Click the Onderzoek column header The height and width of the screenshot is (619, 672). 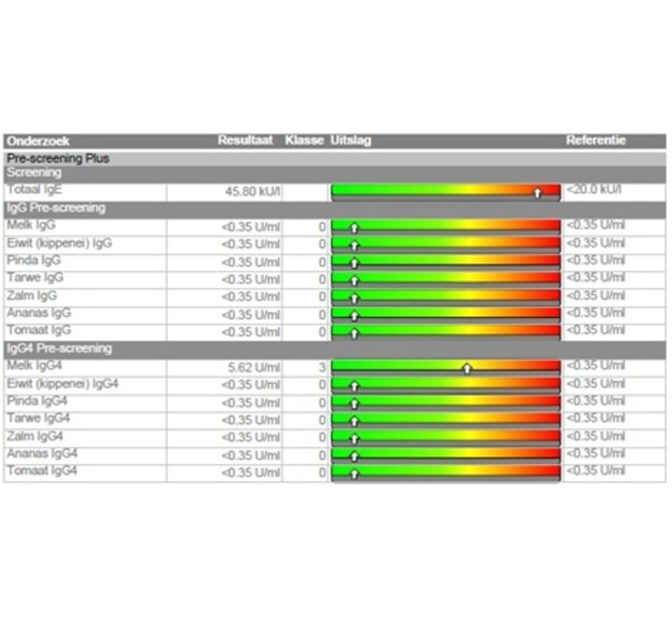point(38,141)
